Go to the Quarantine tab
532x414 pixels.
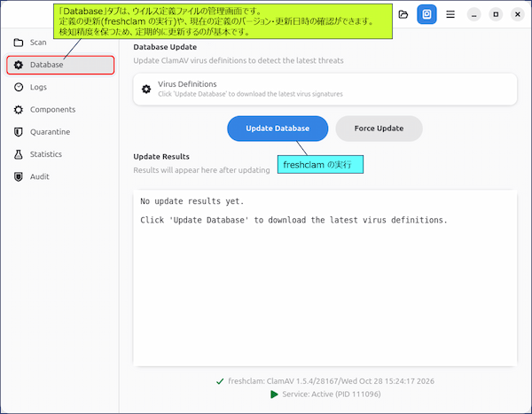coord(60,132)
